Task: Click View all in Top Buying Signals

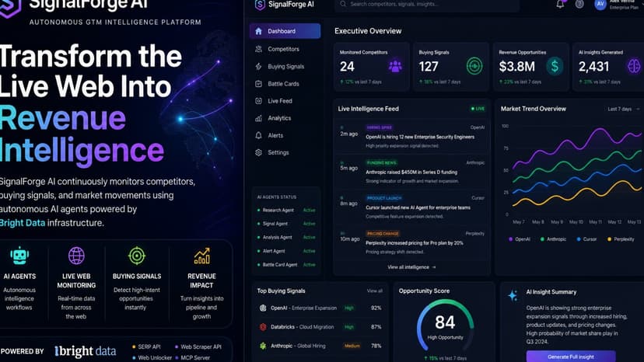Action: [x=375, y=291]
